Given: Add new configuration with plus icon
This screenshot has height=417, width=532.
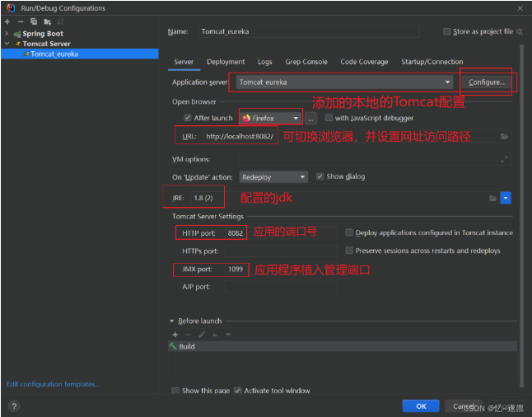Looking at the screenshot, I should 7,21.
